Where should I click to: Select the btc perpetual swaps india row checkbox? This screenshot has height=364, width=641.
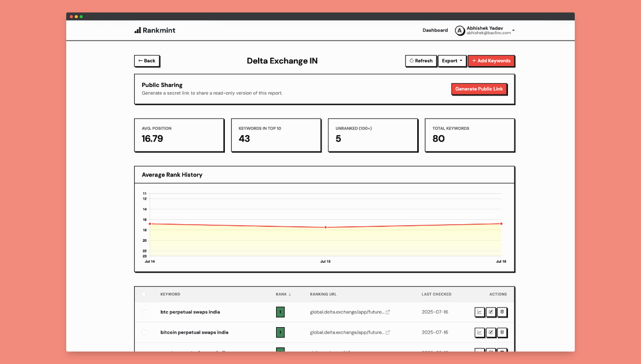[x=144, y=312]
